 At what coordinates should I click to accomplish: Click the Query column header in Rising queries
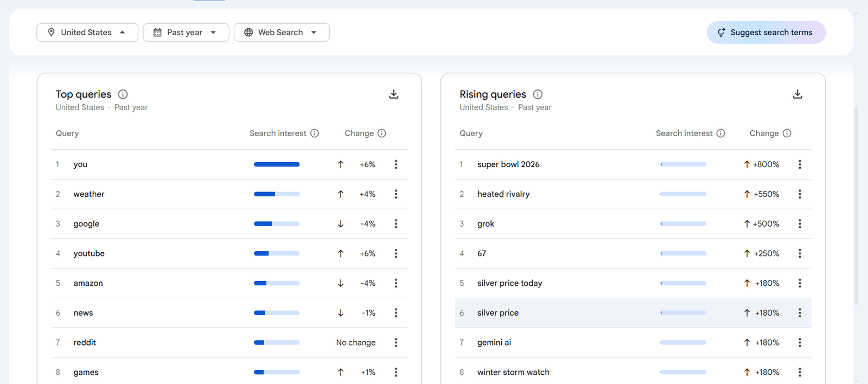[471, 133]
